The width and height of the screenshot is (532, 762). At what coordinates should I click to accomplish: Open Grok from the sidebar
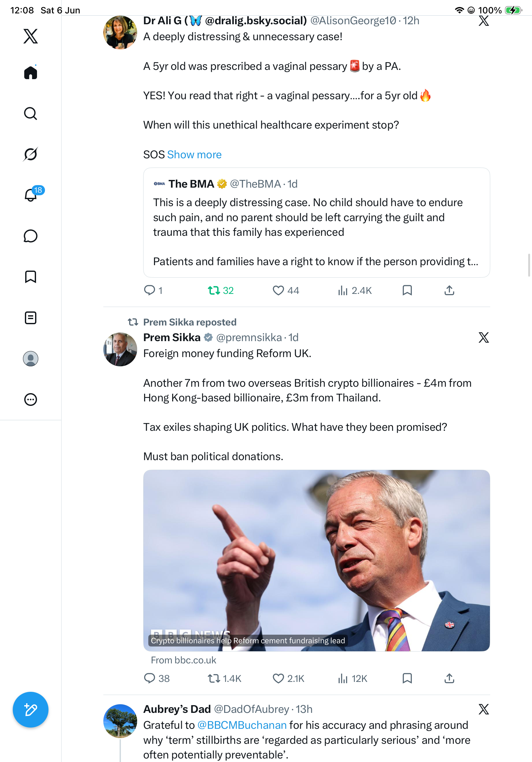pyautogui.click(x=31, y=154)
